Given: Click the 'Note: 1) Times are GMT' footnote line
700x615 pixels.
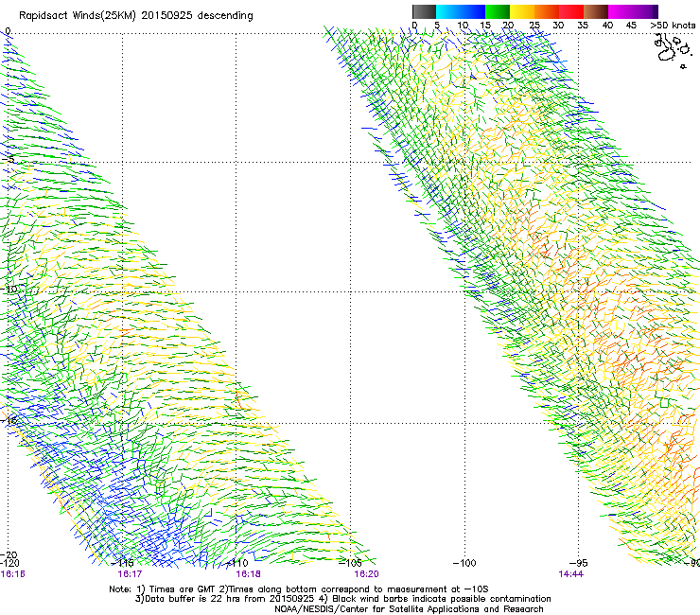Looking at the screenshot, I should 298,589.
